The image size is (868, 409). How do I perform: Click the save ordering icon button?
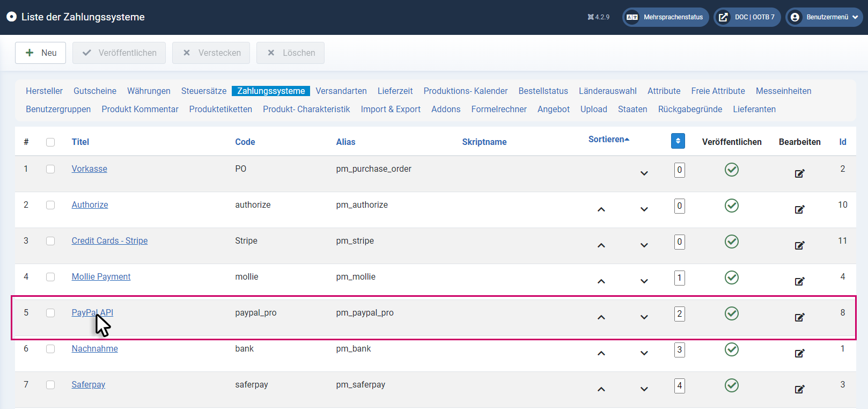click(x=678, y=141)
